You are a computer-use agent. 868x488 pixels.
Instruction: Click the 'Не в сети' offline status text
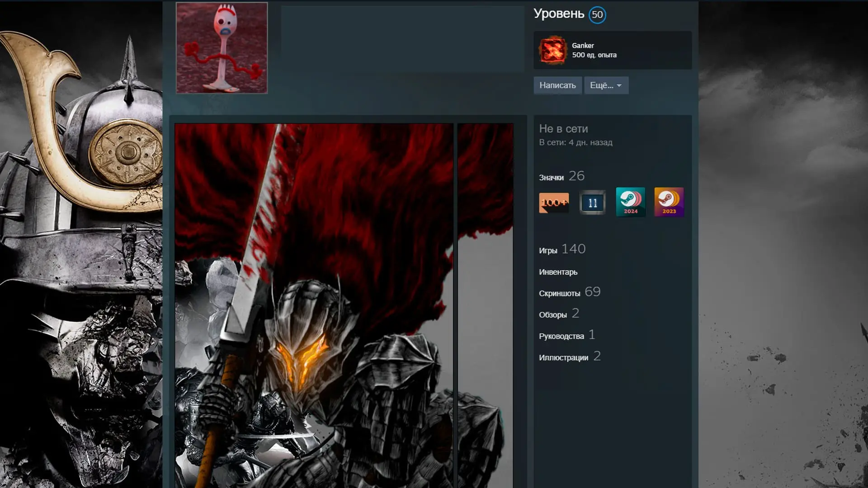563,129
